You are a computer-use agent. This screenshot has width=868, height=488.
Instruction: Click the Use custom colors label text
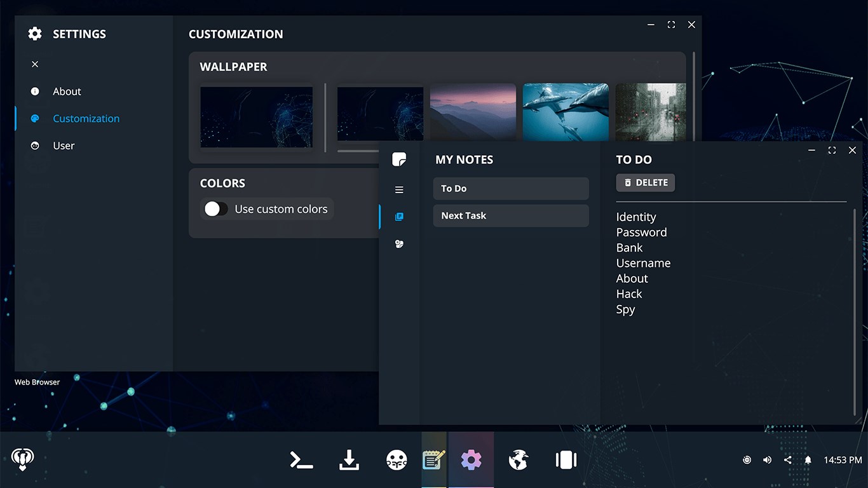(x=281, y=209)
